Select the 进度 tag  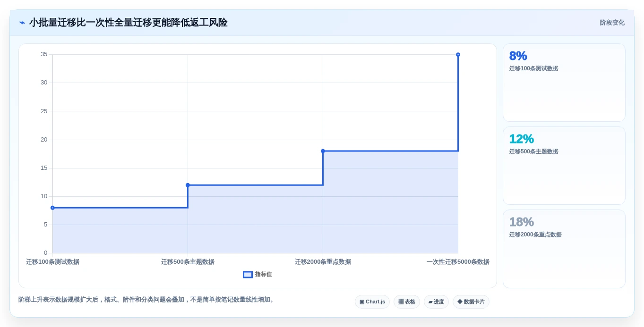point(436,302)
